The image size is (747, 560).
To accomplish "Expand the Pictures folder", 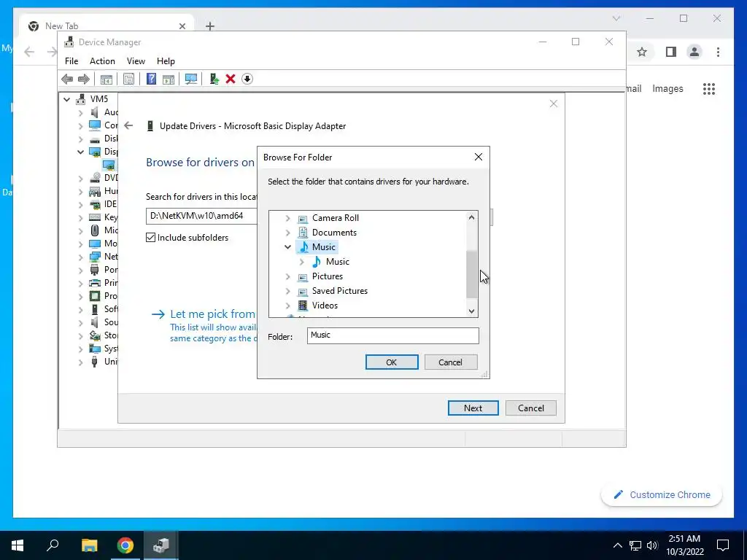I will (287, 276).
